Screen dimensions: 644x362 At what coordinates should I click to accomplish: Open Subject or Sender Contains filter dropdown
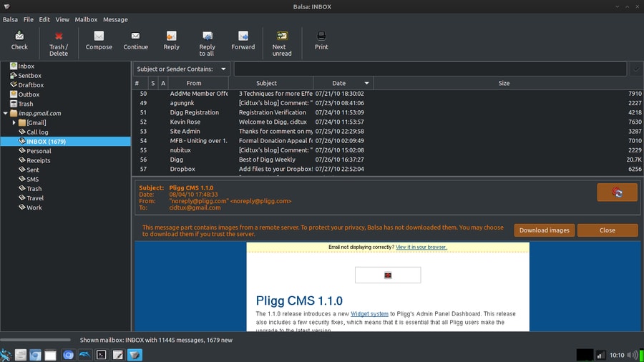coord(181,69)
